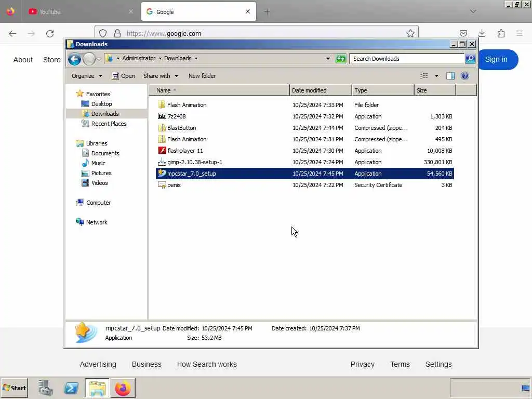Open How Search works footer link
Screen dimensions: 532x399
pyautogui.click(x=207, y=364)
